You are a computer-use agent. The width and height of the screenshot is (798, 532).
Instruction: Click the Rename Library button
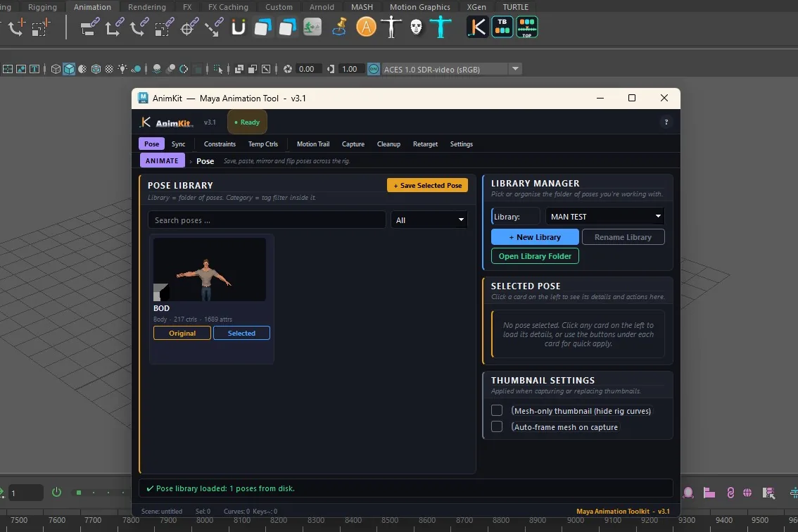[x=623, y=236]
